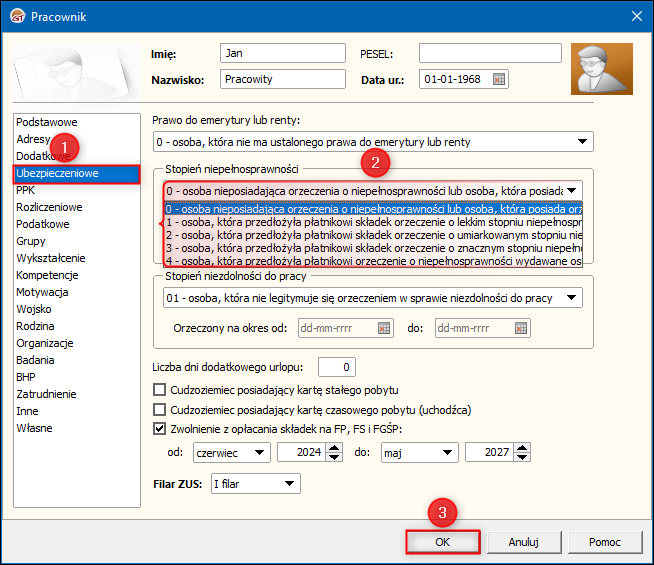Select option 1 - lekkim stopniu niepełnosprawności
Screen dimensions: 654x565
coord(373,222)
